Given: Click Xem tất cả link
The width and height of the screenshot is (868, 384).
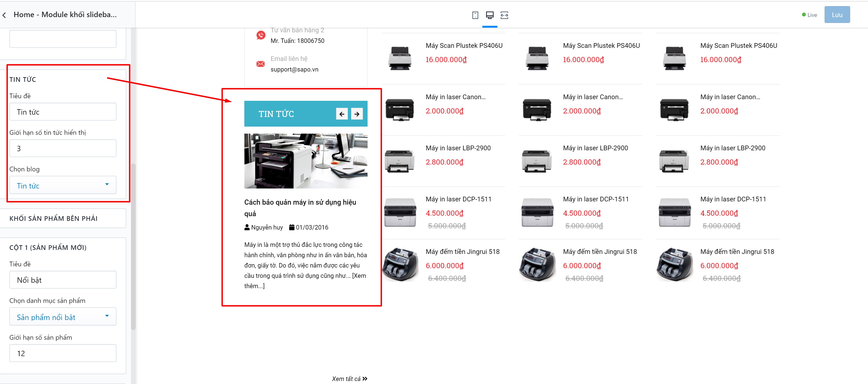Looking at the screenshot, I should click(x=350, y=379).
